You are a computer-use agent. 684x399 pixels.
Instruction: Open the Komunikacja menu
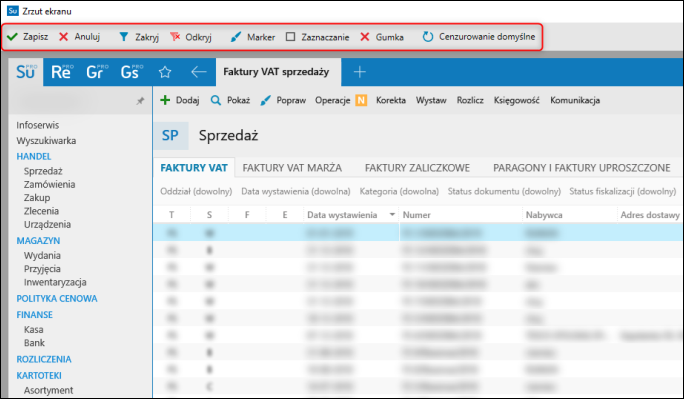click(x=575, y=100)
